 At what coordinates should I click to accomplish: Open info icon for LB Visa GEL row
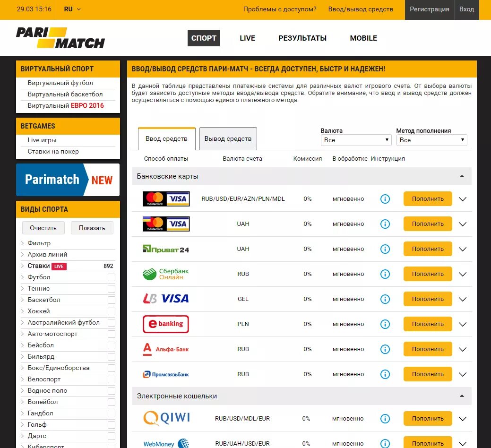coord(385,299)
